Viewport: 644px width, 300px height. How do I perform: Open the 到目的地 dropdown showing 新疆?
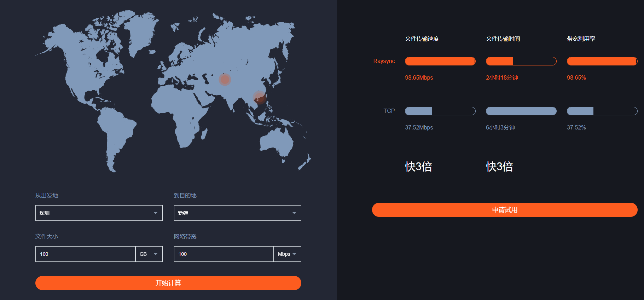click(x=237, y=213)
